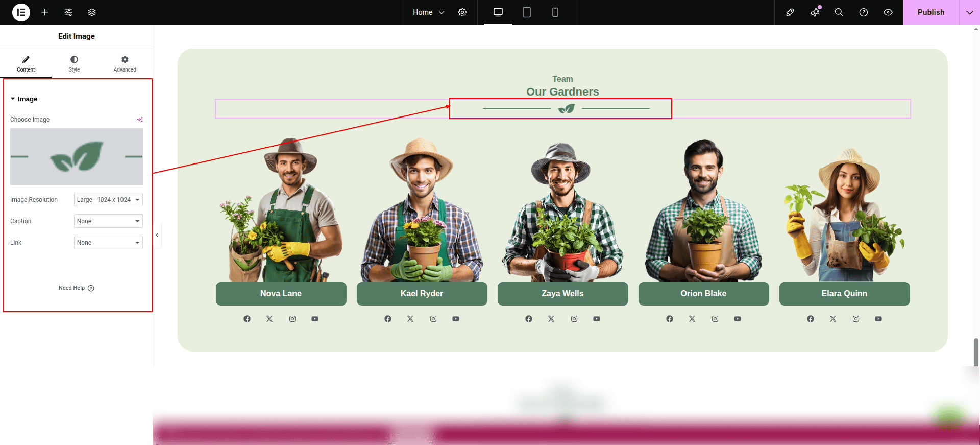This screenshot has width=980, height=445.
Task: Click the AI sparkle icon near Choose Image
Action: point(140,120)
